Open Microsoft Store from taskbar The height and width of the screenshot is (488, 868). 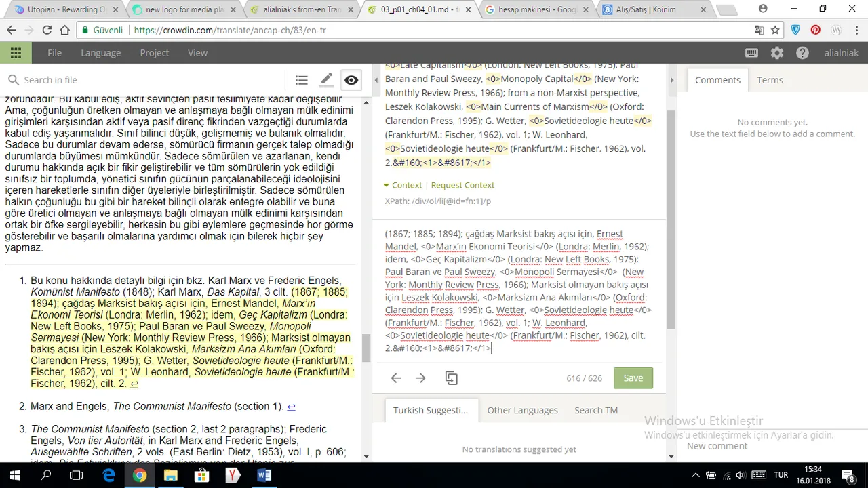point(202,475)
